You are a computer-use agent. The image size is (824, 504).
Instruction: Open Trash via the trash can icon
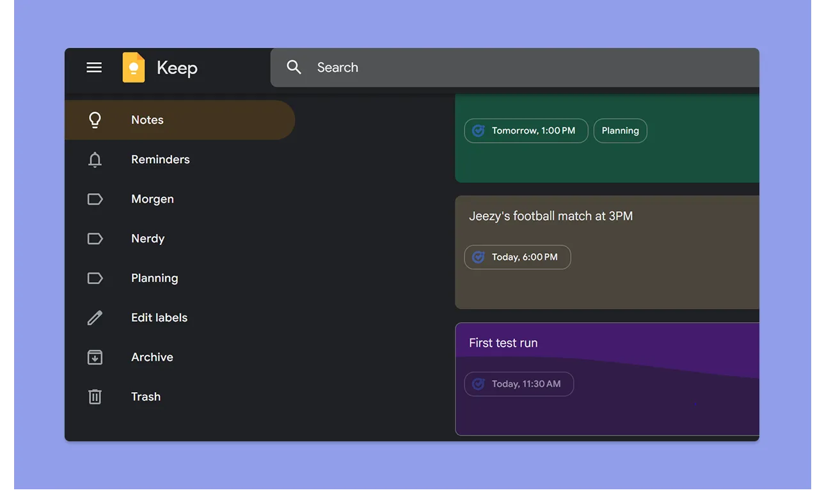click(x=95, y=397)
